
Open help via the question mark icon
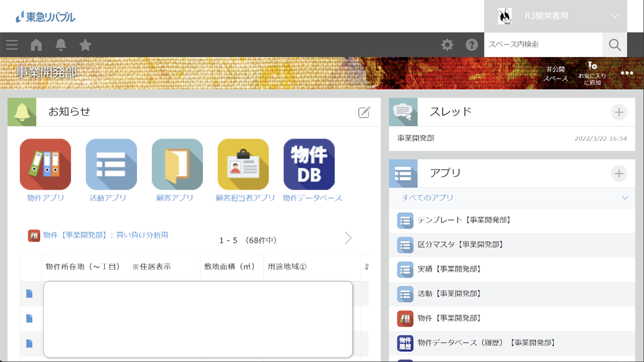tap(472, 45)
